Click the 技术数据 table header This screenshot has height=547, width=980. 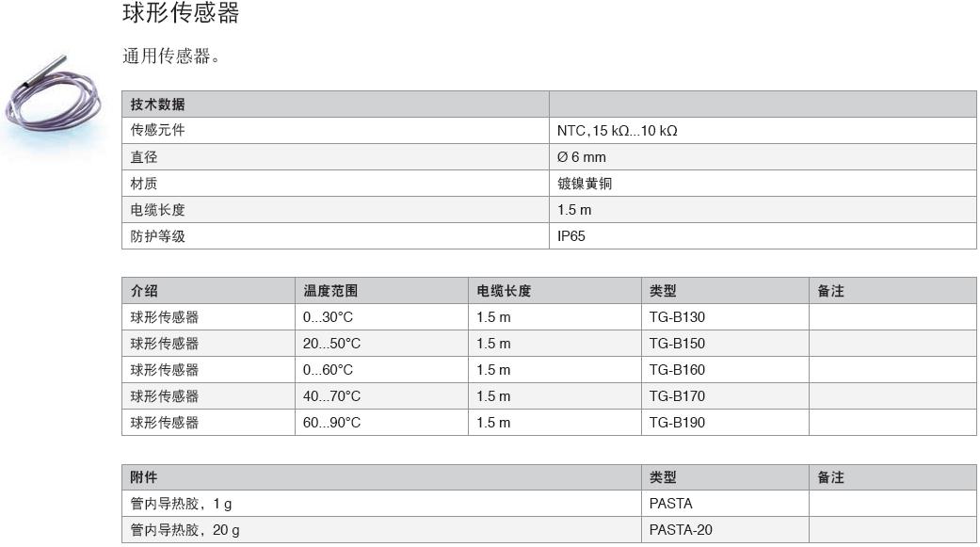(157, 105)
